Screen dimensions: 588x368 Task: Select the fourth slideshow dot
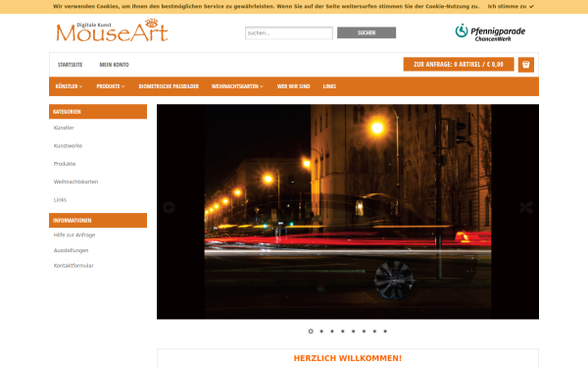point(342,332)
